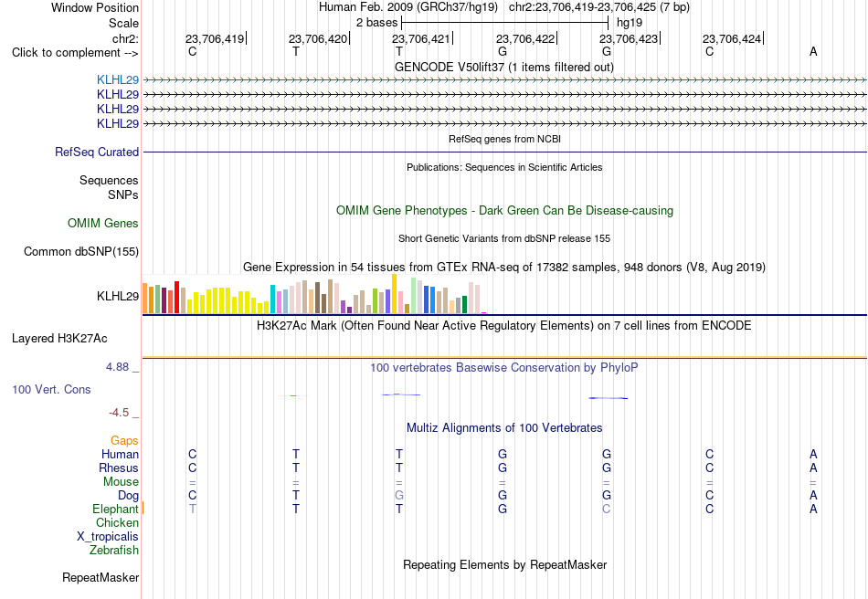Open the 'RepeatMasker' track label

coord(101,577)
